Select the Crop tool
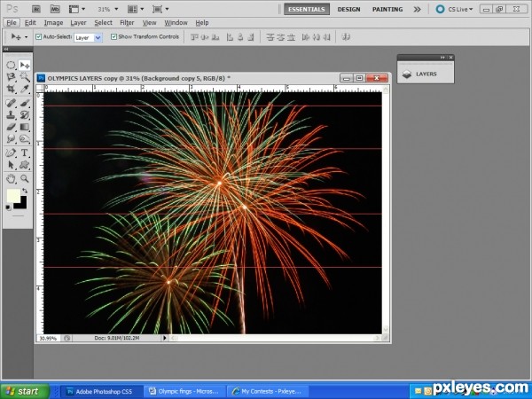 [11, 89]
